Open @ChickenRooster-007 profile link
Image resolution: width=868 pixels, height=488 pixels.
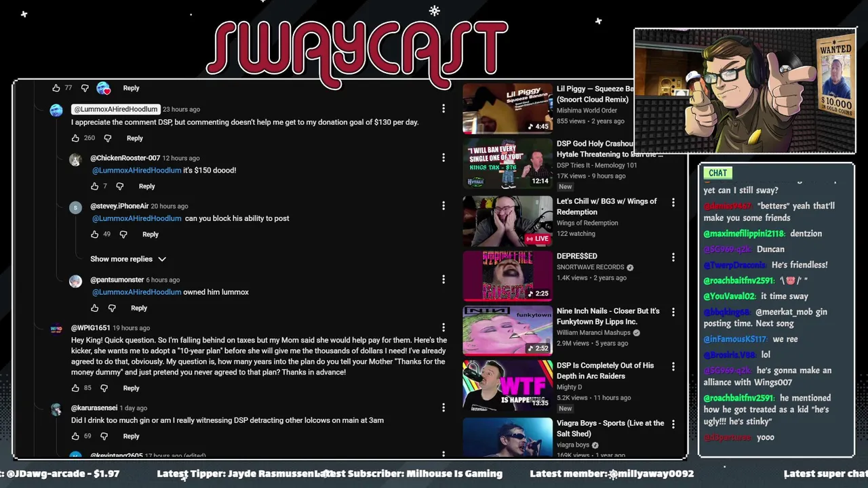pos(125,158)
